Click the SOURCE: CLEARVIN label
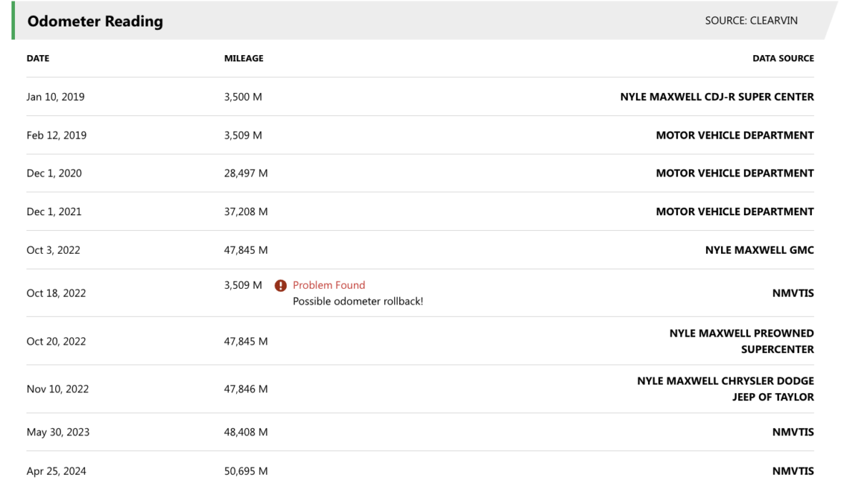Screen dimensions: 844x504 coord(751,21)
